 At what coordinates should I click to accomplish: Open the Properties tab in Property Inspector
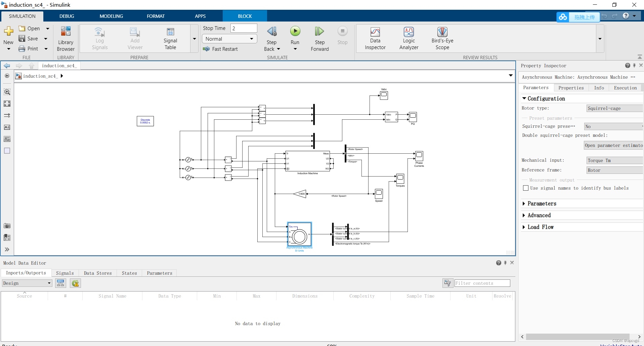571,88
